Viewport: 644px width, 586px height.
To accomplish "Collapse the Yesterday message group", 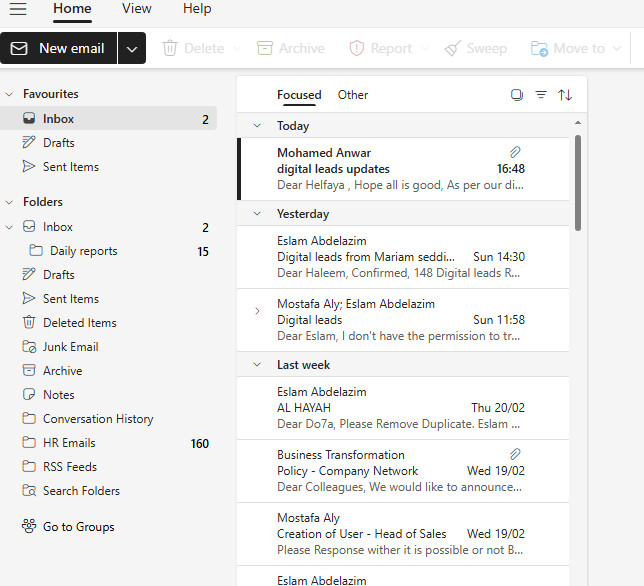I will [x=257, y=214].
